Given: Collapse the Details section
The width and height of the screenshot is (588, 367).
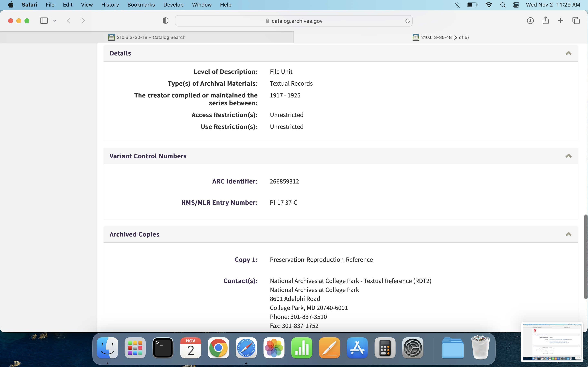Looking at the screenshot, I should tap(568, 53).
